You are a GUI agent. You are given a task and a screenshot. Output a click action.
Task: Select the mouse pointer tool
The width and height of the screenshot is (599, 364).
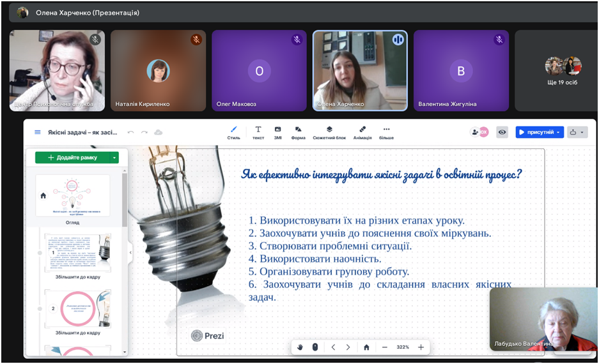click(315, 347)
